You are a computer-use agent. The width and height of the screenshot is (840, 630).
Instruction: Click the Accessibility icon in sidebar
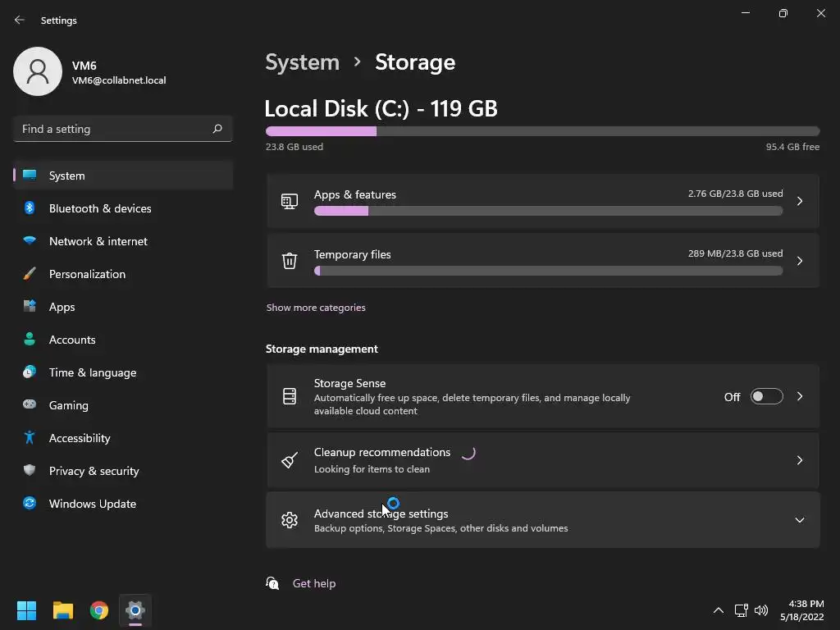(30, 438)
